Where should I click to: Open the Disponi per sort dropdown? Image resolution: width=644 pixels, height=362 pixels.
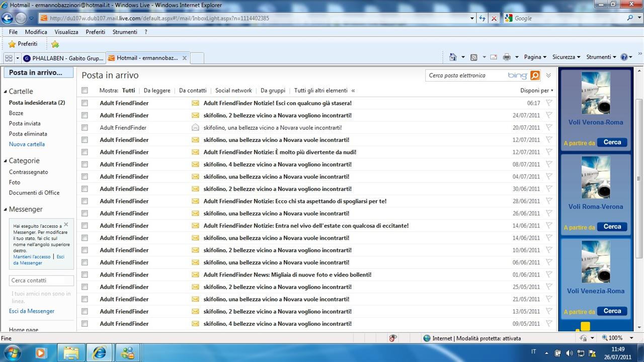(x=536, y=91)
